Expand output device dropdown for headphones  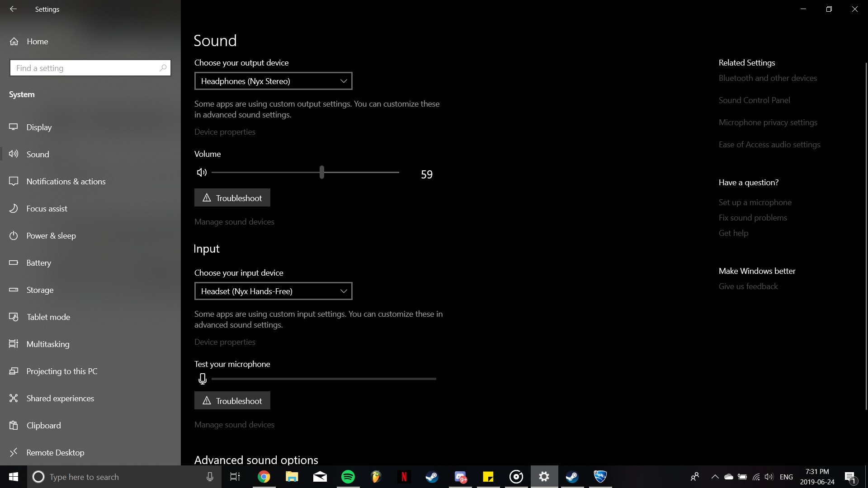click(x=273, y=80)
